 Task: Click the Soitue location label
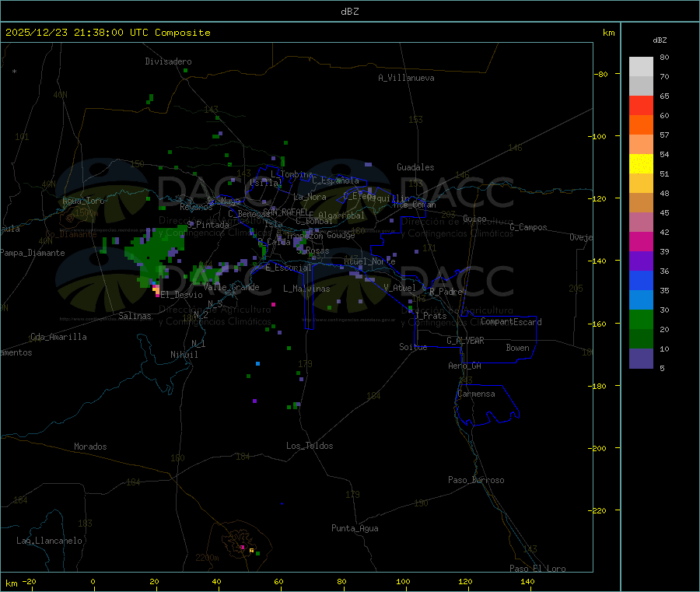coord(413,347)
